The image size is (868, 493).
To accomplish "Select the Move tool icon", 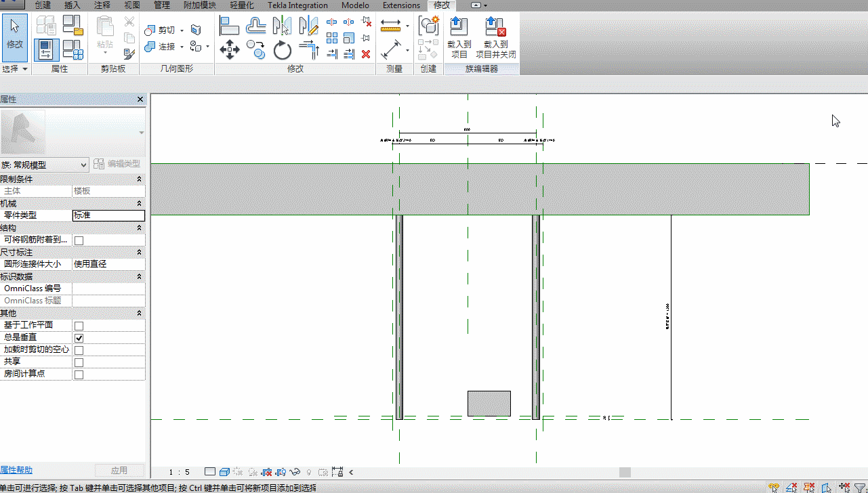I will pyautogui.click(x=230, y=49).
